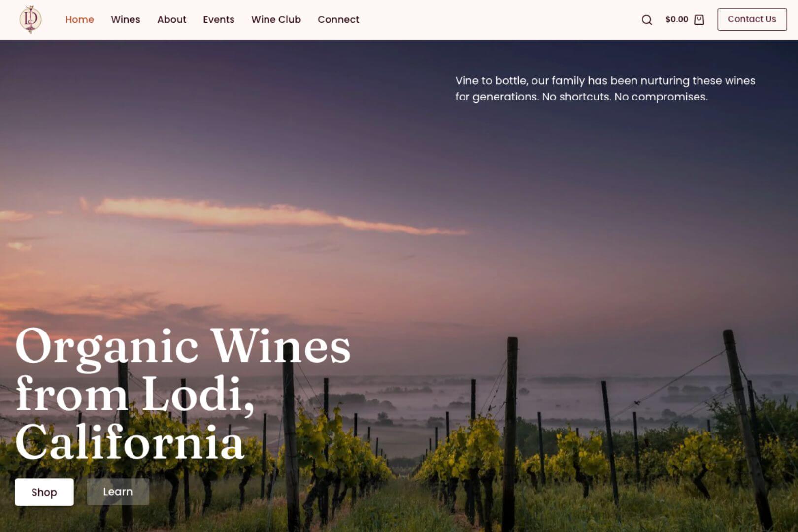This screenshot has height=532, width=798.
Task: Select Connect in the navigation bar
Action: (x=338, y=19)
